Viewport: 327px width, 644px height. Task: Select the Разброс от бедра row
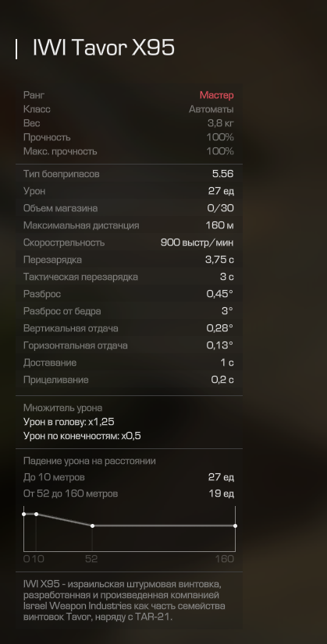(x=129, y=311)
